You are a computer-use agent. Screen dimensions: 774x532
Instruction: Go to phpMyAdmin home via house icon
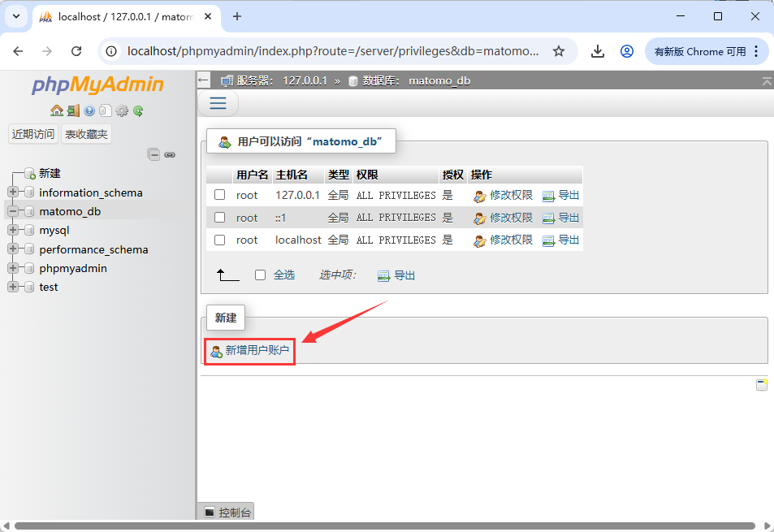coord(57,110)
